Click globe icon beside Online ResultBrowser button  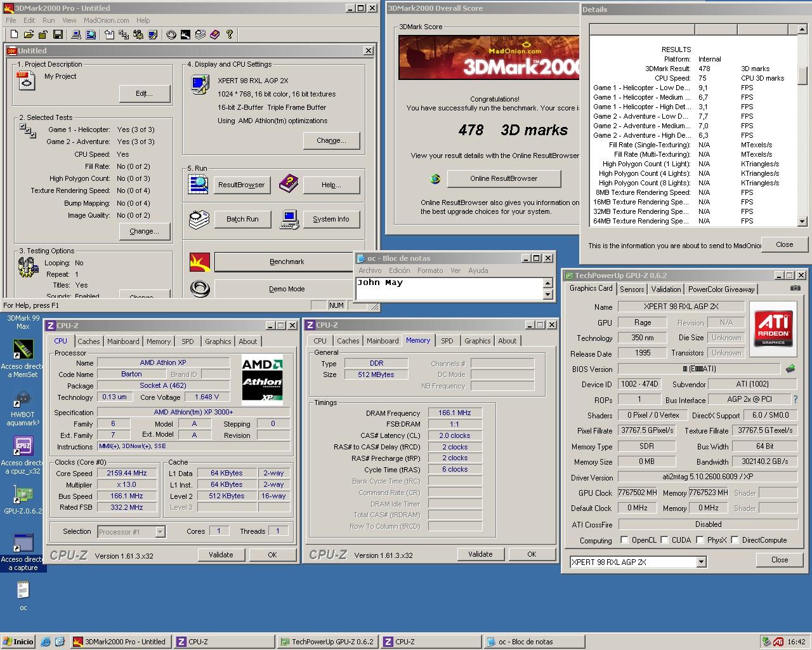(x=435, y=179)
